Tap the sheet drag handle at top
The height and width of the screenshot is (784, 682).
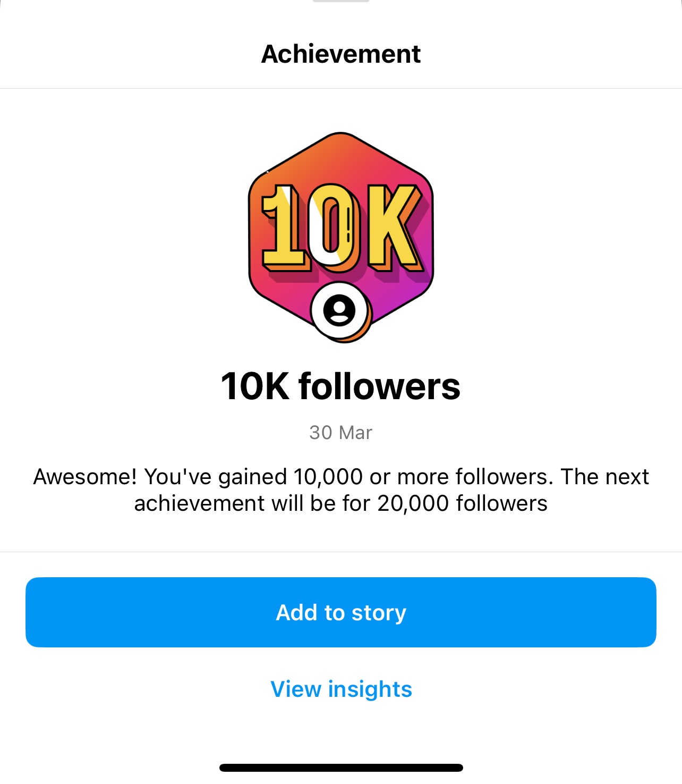[x=341, y=2]
